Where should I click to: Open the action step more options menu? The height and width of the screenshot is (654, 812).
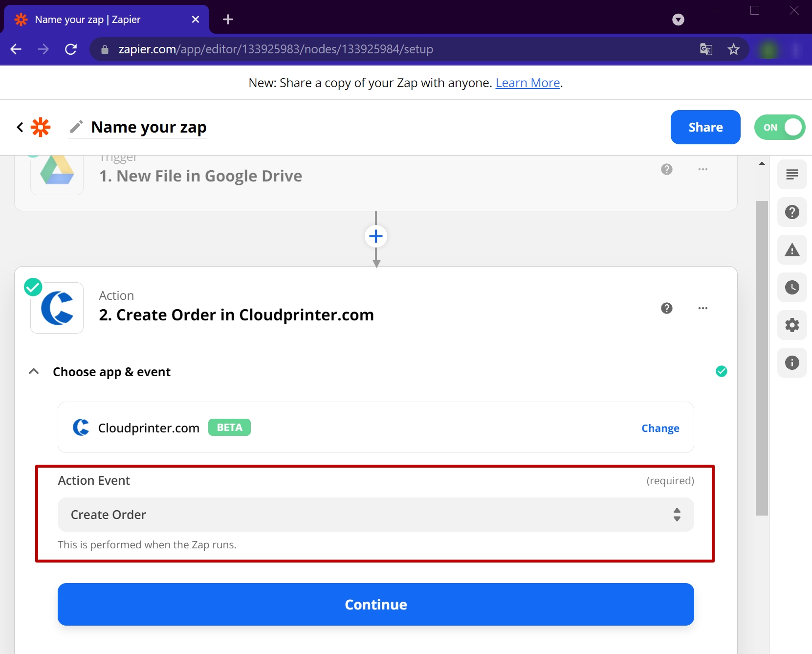pyautogui.click(x=703, y=308)
